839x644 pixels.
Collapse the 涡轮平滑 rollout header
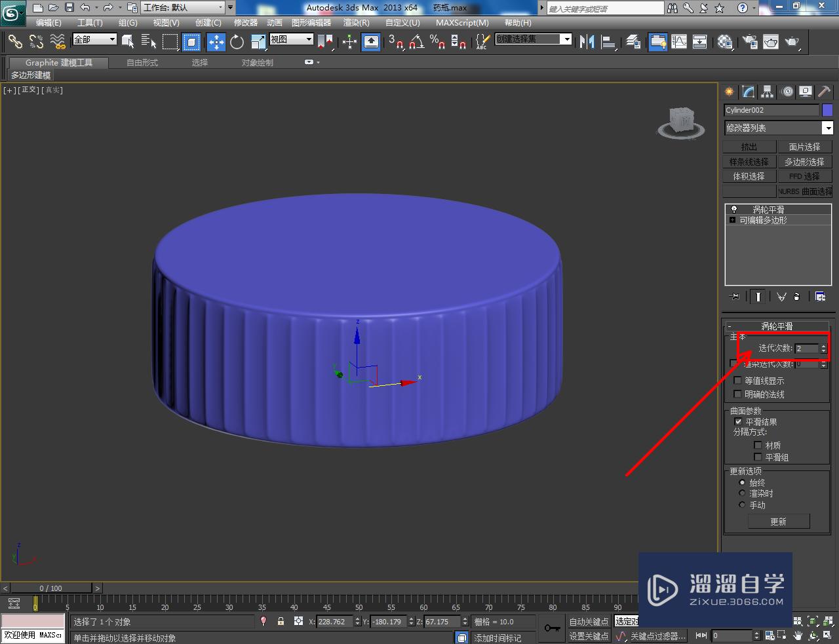click(777, 326)
